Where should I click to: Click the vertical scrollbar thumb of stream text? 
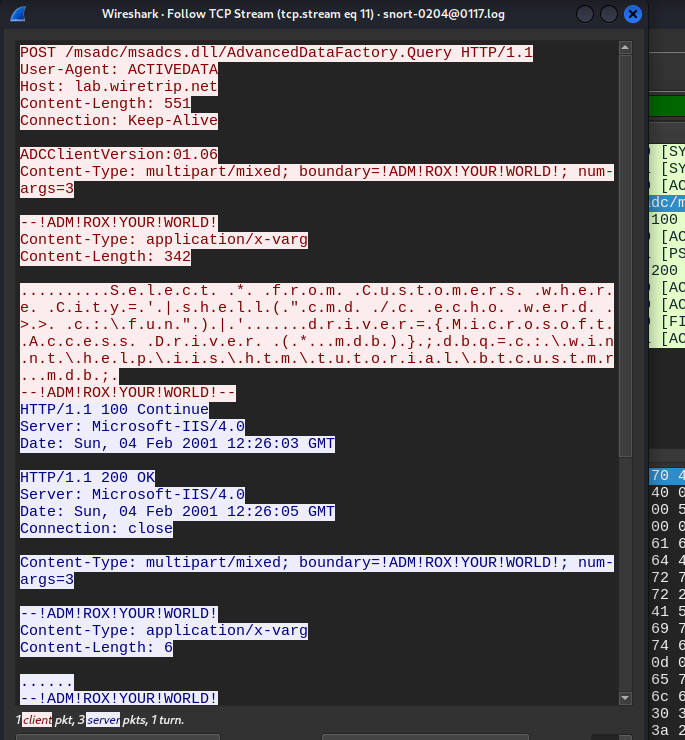click(625, 256)
